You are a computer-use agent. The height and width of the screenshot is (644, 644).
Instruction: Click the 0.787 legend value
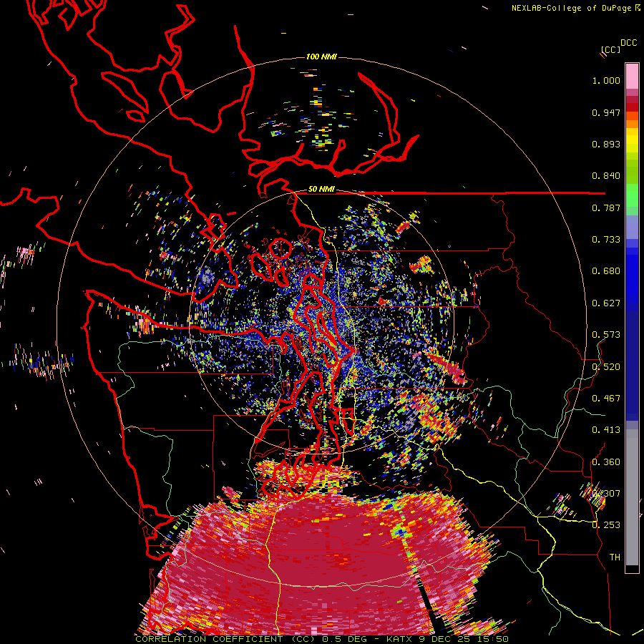click(606, 208)
